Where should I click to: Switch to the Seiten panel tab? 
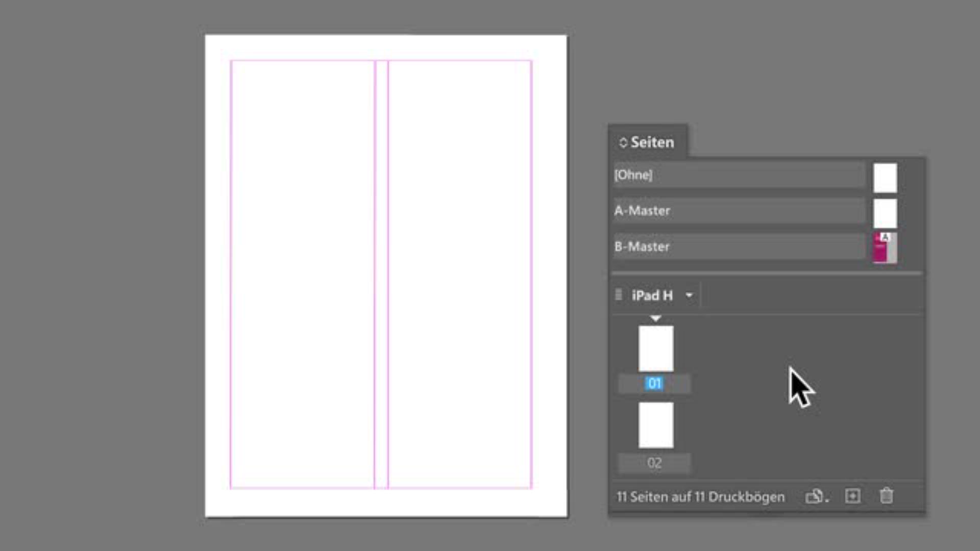click(x=652, y=142)
